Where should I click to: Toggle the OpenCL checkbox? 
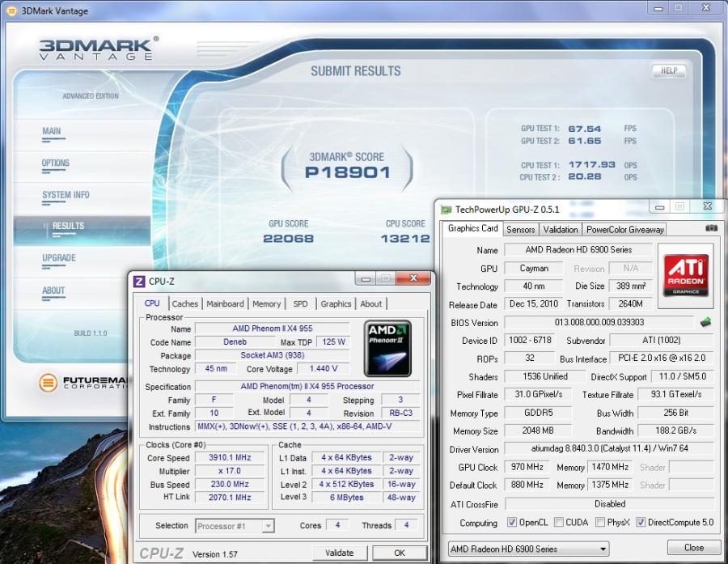coord(512,522)
